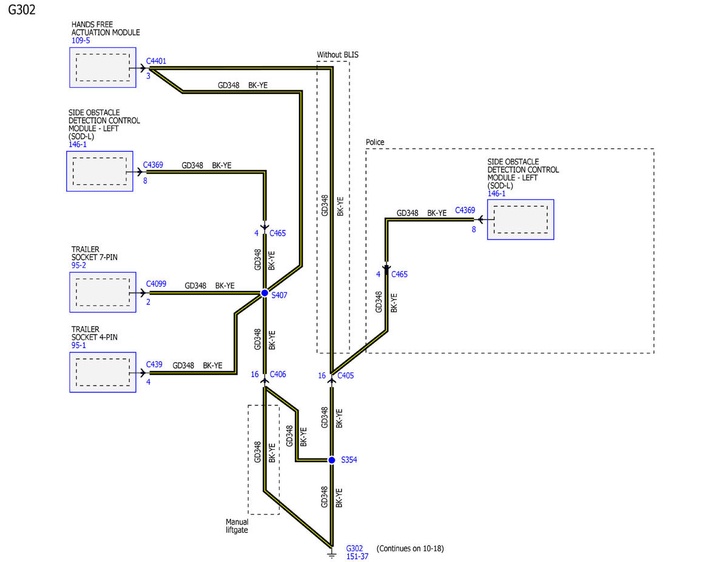Click the C439 connector label
Viewport: 728px width, 562px height.
point(154,364)
